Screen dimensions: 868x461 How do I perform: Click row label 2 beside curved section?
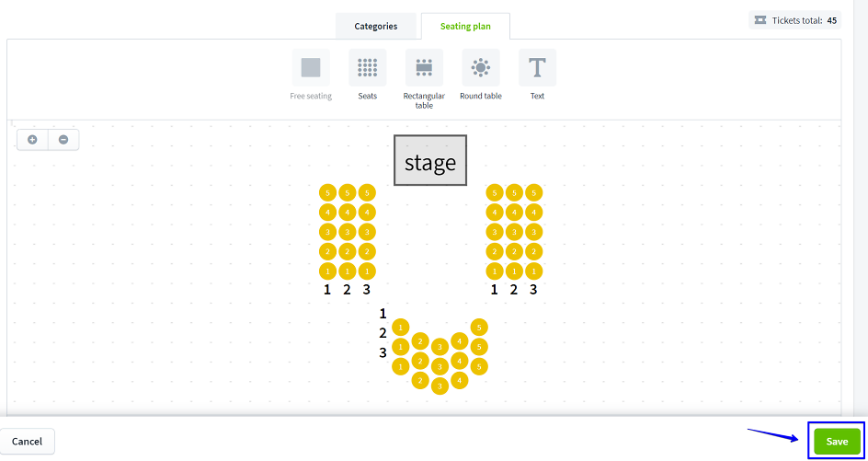coord(383,333)
